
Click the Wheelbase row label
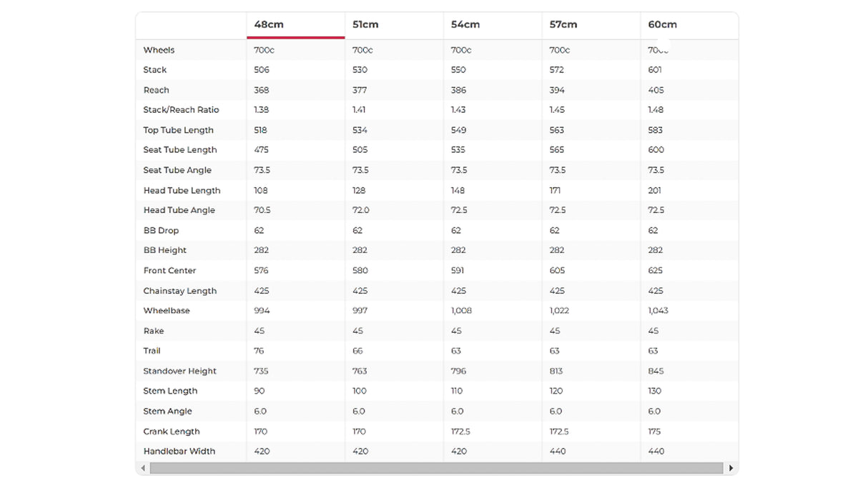(x=167, y=311)
